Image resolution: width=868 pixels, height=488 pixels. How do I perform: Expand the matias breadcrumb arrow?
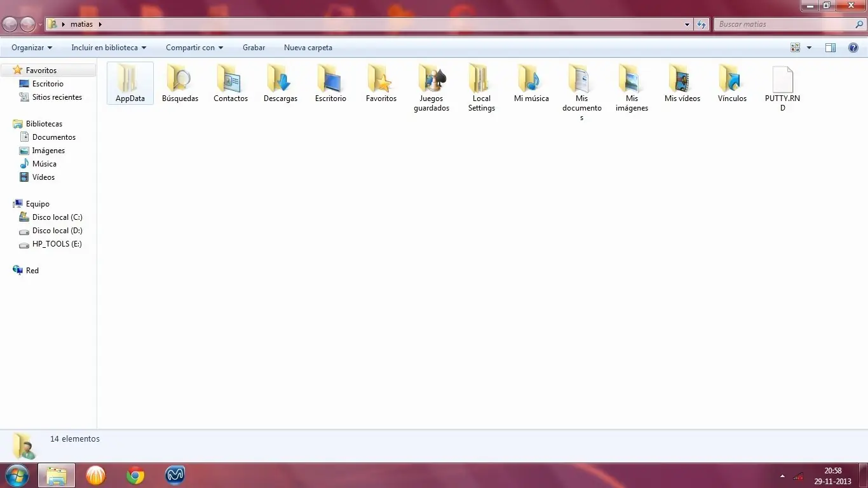pyautogui.click(x=100, y=24)
